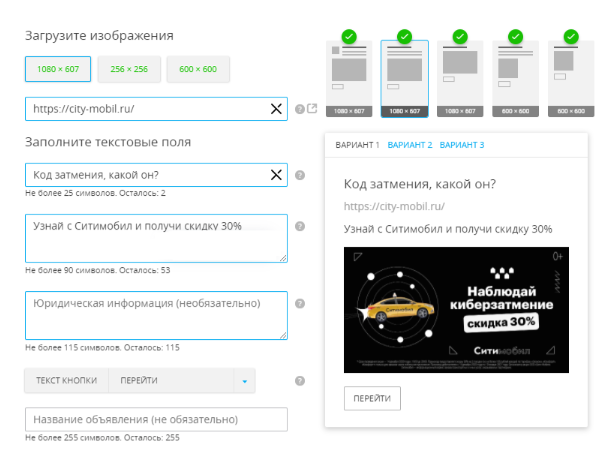
Task: Show help for the title text field
Action: click(300, 175)
